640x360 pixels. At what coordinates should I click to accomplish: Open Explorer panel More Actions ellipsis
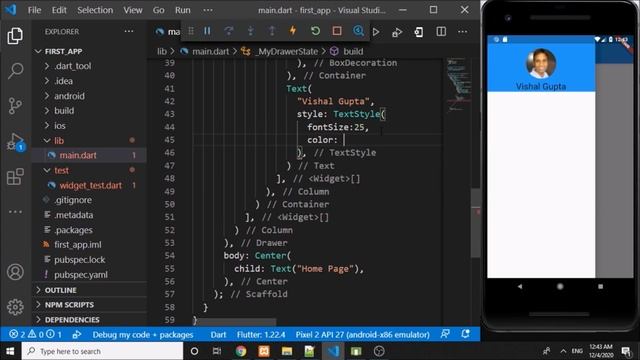129,31
